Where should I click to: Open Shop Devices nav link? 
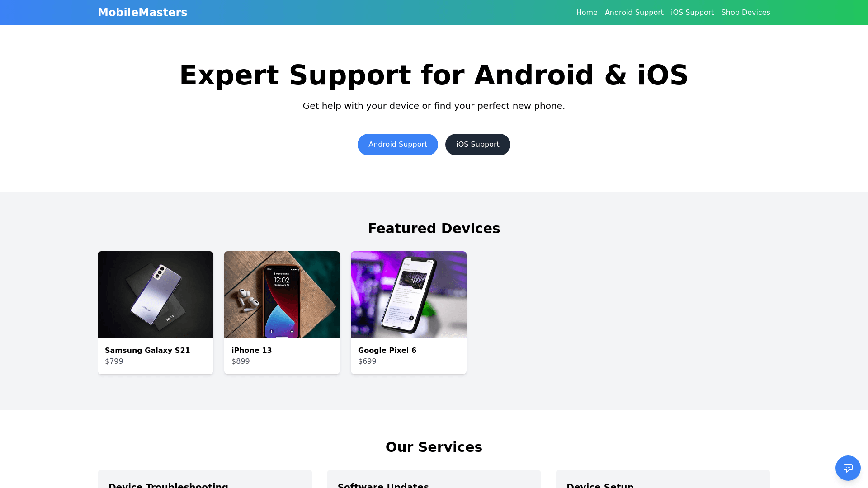click(745, 13)
